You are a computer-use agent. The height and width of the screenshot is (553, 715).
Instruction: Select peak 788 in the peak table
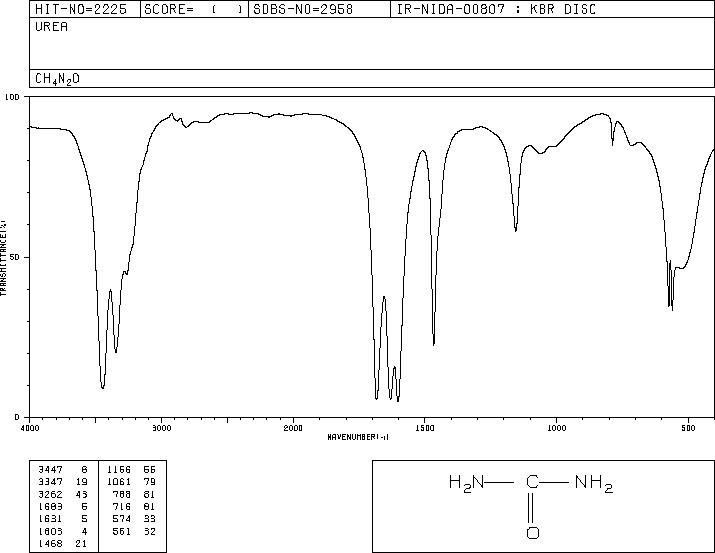click(x=122, y=494)
